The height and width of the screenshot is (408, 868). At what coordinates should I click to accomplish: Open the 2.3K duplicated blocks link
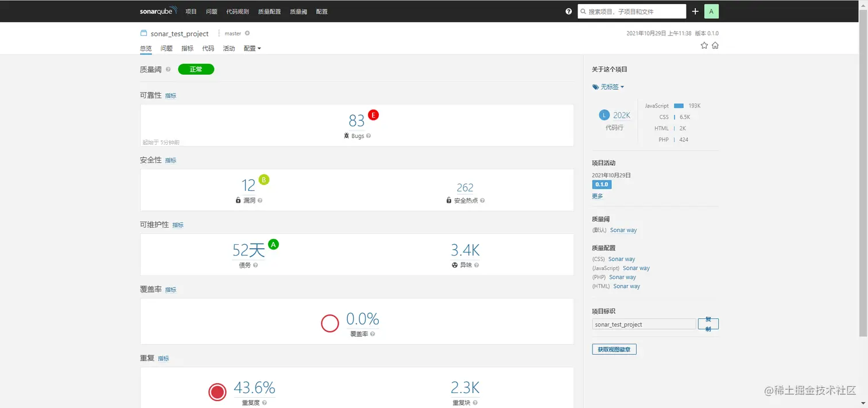click(465, 387)
